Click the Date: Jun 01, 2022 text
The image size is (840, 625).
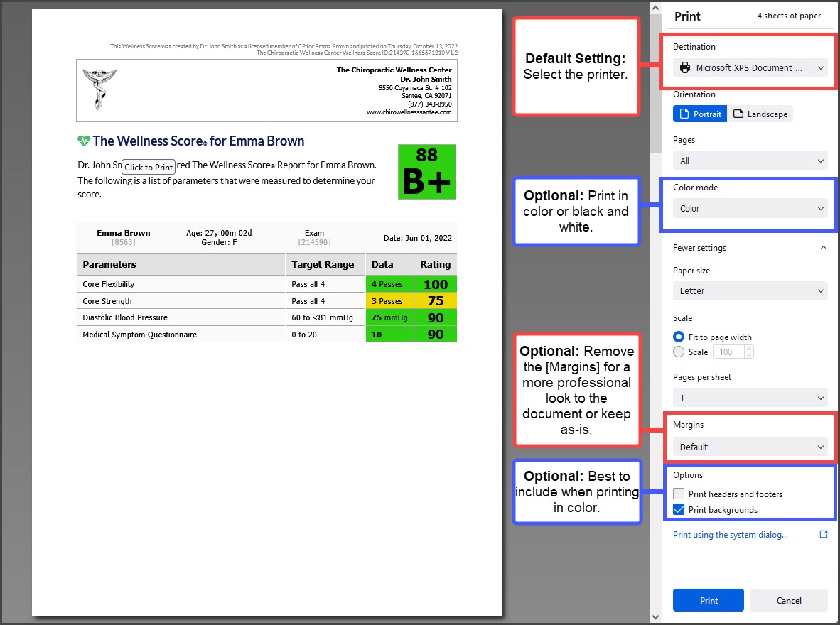[418, 238]
